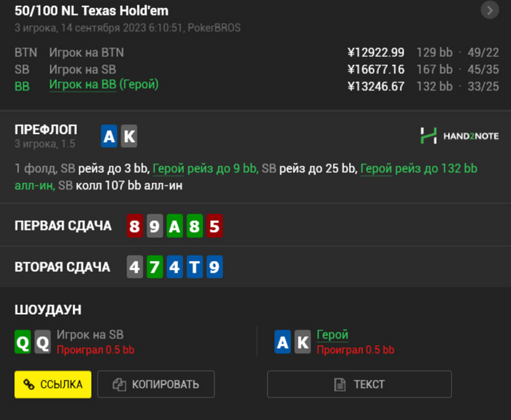The image size is (511, 420).
Task: Click Игрок на SB in showdown
Action: [90, 335]
